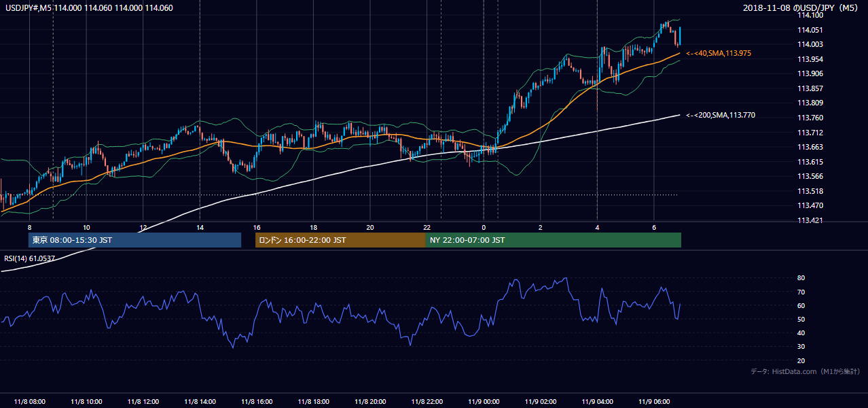Screen dimensions: 868x408
Task: Click bottom date label 11/8 14:00
Action: tap(200, 402)
